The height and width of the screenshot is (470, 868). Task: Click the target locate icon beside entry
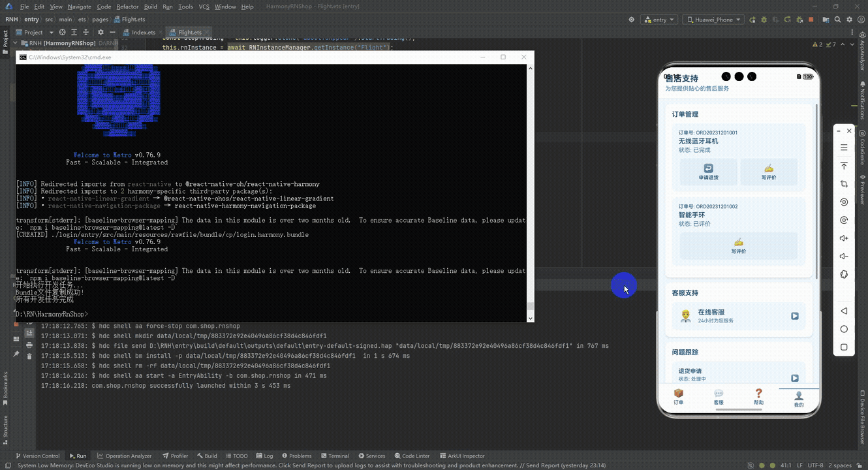[x=631, y=20]
